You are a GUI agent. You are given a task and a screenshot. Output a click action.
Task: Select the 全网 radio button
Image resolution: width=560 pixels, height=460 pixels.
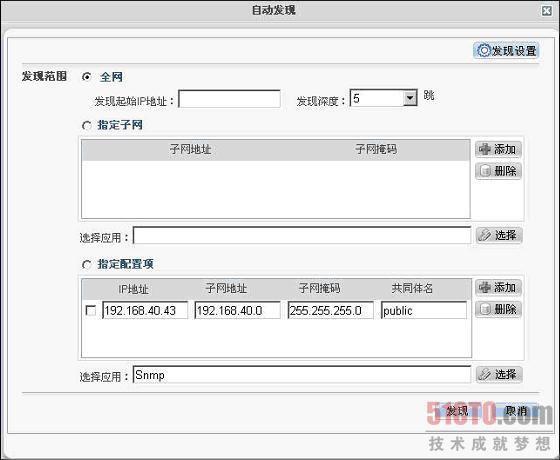pos(87,76)
